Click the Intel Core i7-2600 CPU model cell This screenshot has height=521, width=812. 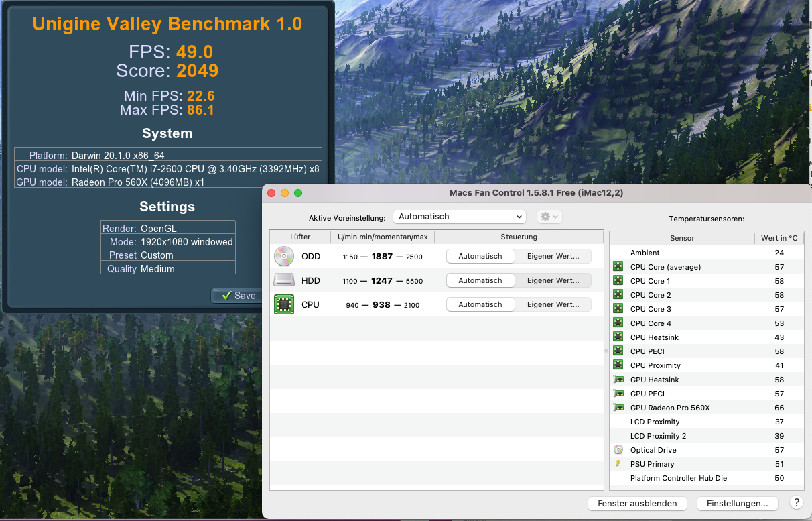(196, 168)
